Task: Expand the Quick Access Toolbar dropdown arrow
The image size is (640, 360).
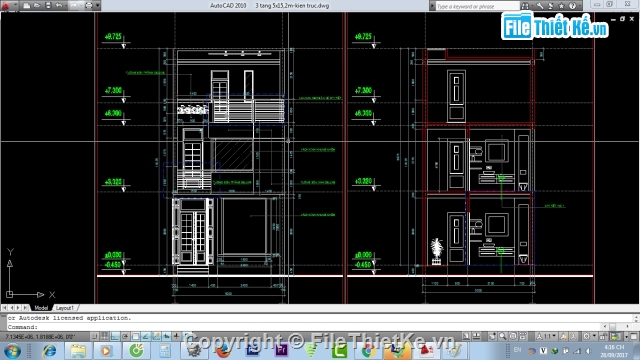Action: pos(98,6)
